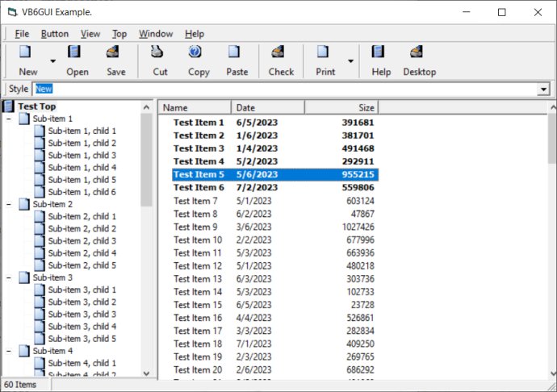Select Test Item 16 in the list
The image size is (557, 392).
coord(198,318)
